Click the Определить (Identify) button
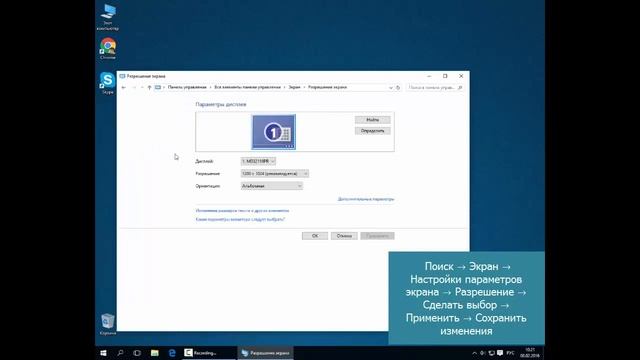 (x=372, y=131)
